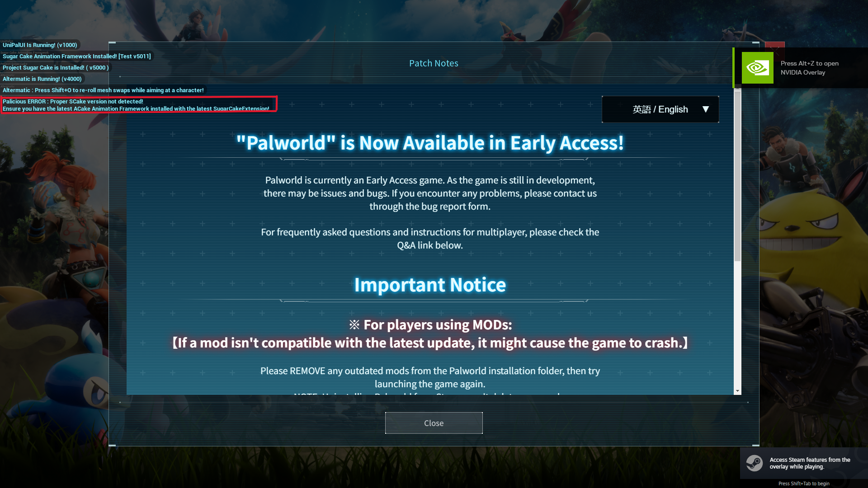
Task: Click the Altermatic is Running (v4000) message
Action: [42, 79]
